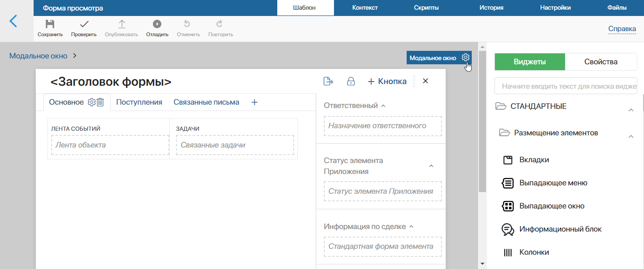Add a new tab with plus icon

[x=254, y=102]
